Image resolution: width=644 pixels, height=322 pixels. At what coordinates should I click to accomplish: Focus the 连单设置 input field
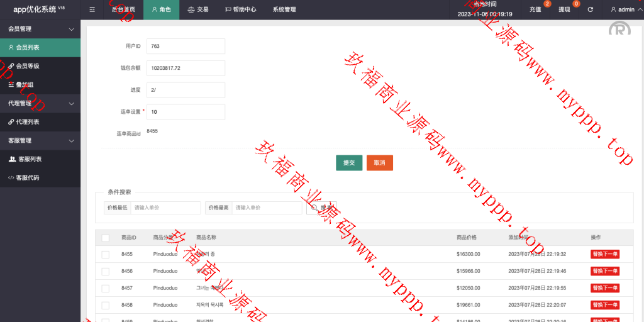point(186,112)
